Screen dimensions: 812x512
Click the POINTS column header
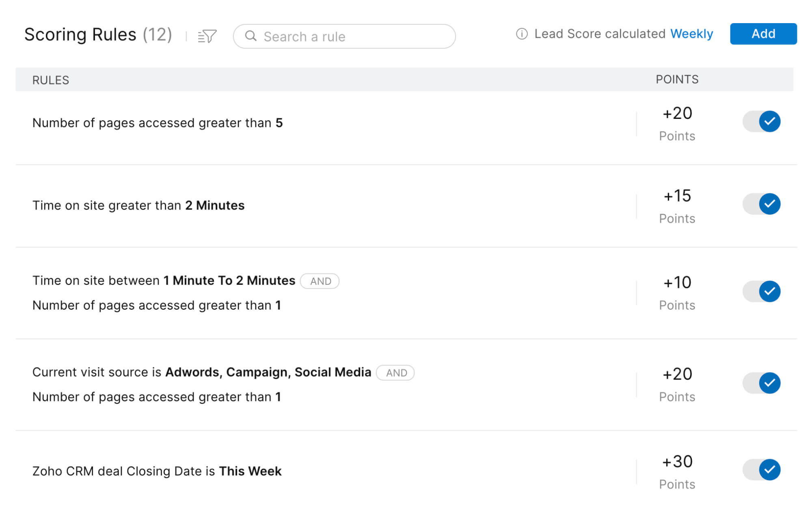[677, 79]
